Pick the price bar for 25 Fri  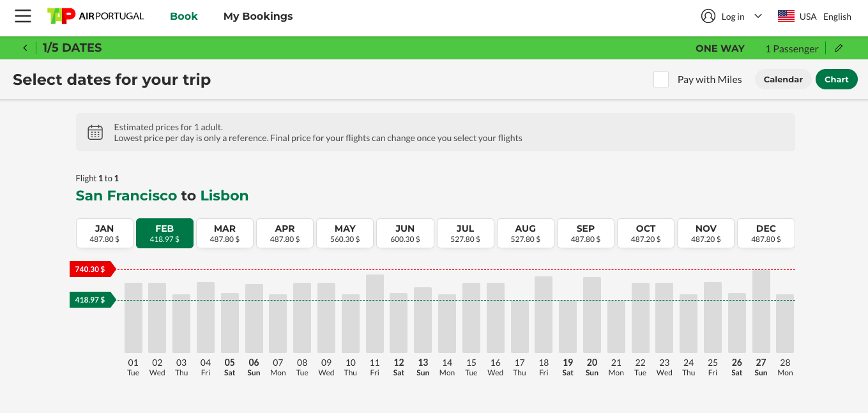pyautogui.click(x=713, y=317)
